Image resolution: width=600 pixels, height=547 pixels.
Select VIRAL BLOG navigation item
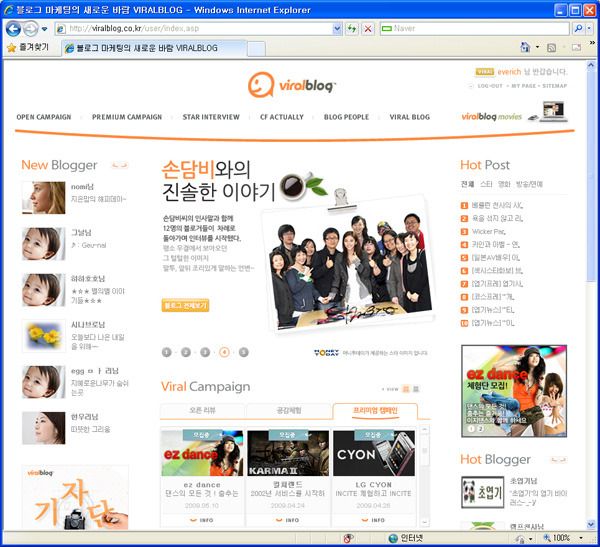click(409, 117)
